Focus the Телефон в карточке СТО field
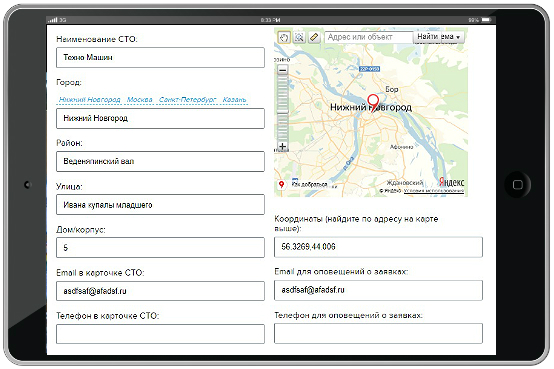Viewport: 554px width, 369px height. point(160,334)
